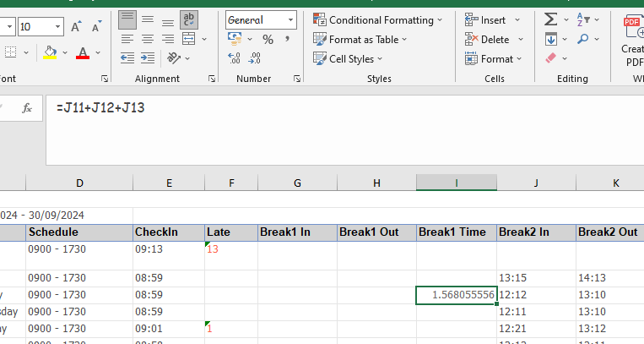This screenshot has width=644, height=344.
Task: Apply accounting number format
Action: [235, 39]
